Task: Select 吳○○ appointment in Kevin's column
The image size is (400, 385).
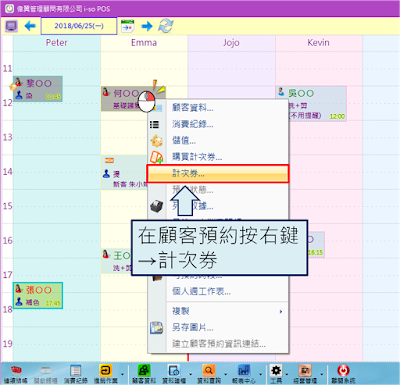Action: (311, 104)
